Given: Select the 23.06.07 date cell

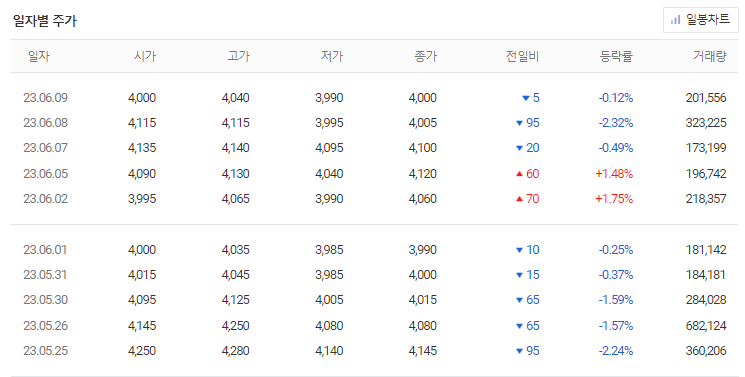Looking at the screenshot, I should click(x=46, y=148).
